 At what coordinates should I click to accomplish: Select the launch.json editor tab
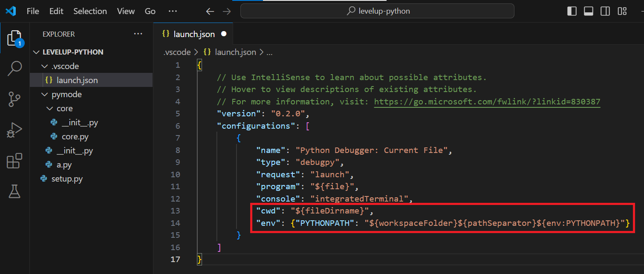(x=194, y=34)
